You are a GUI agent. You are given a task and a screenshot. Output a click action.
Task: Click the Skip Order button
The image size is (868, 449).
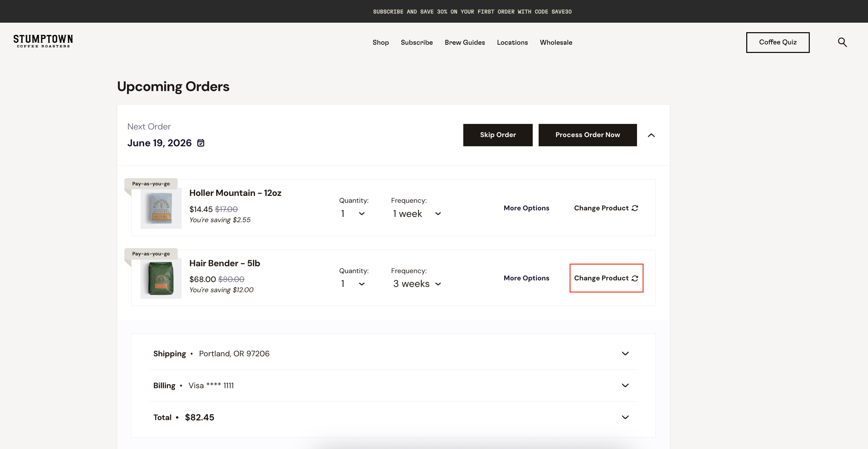click(498, 135)
